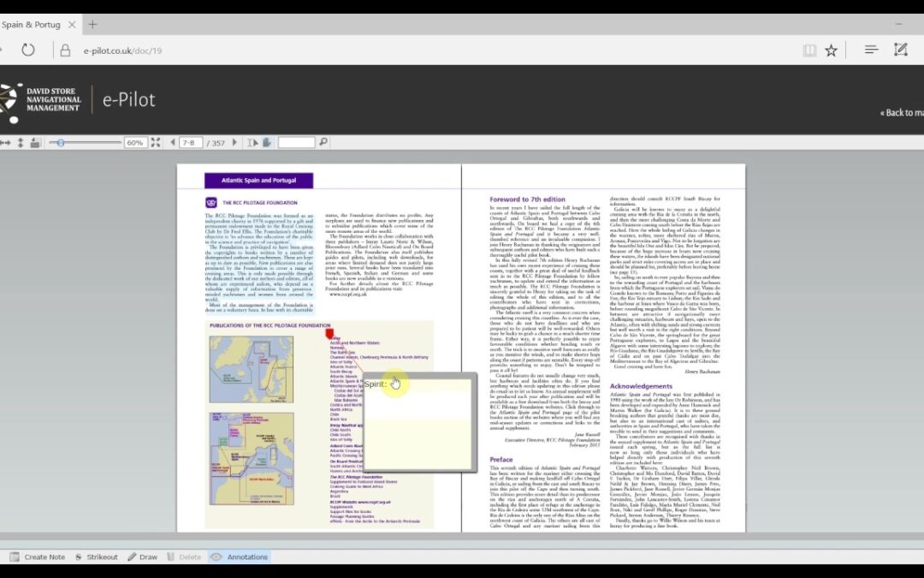The height and width of the screenshot is (578, 924).
Task: Select the text selection cursor tool
Action: click(252, 143)
